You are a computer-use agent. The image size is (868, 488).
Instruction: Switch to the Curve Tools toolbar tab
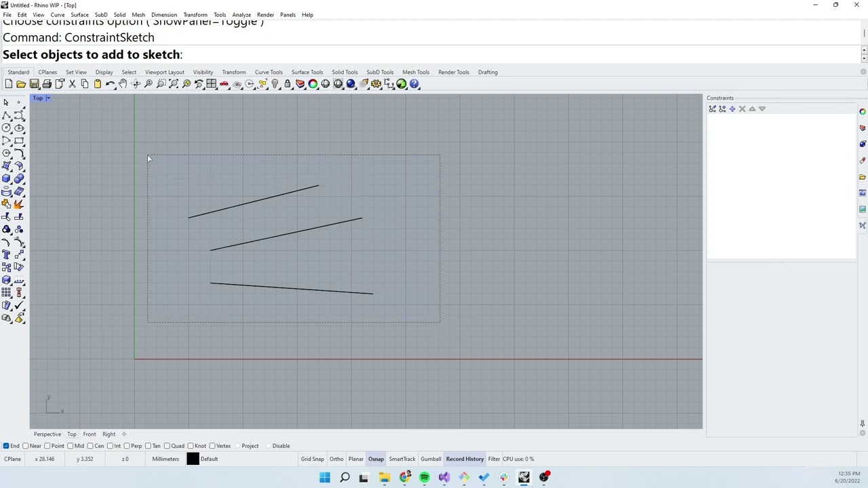269,73
